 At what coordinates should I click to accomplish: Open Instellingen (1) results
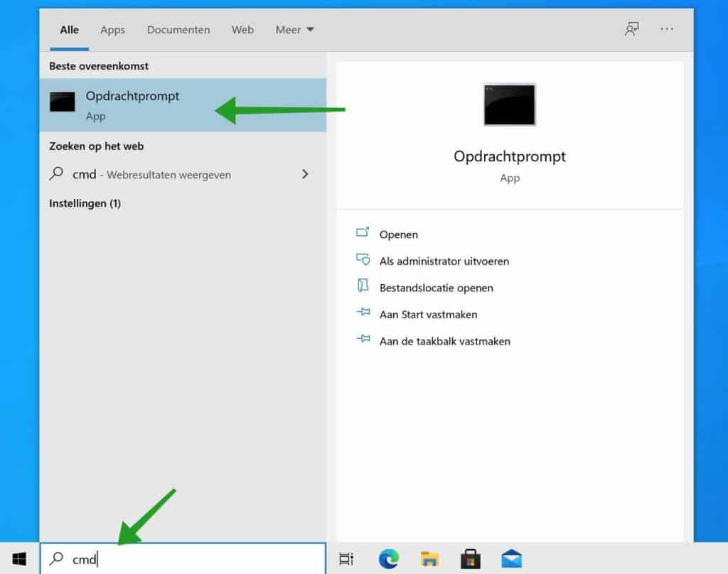pyautogui.click(x=85, y=203)
